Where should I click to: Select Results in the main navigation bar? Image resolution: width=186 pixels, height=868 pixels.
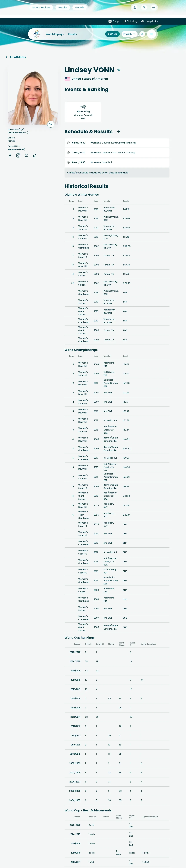[73, 34]
